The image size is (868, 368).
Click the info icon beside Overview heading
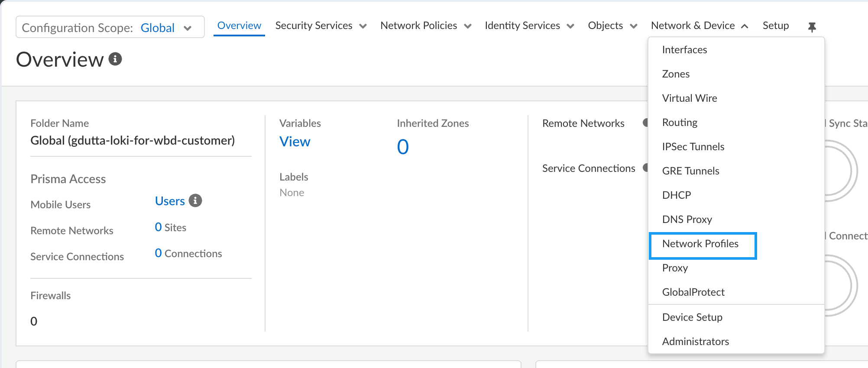(x=115, y=59)
